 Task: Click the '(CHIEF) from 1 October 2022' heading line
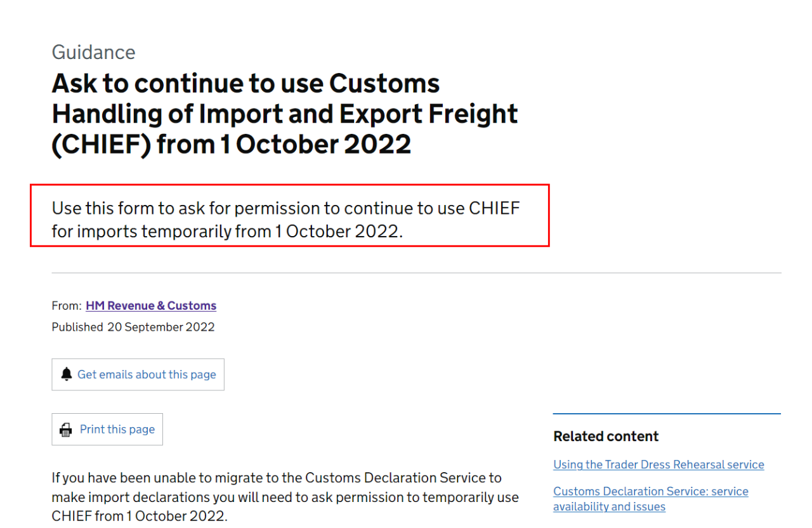pos(232,145)
